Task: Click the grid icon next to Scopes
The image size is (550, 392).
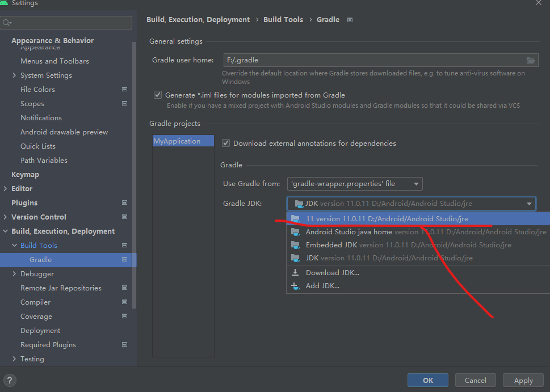Action: 124,103
